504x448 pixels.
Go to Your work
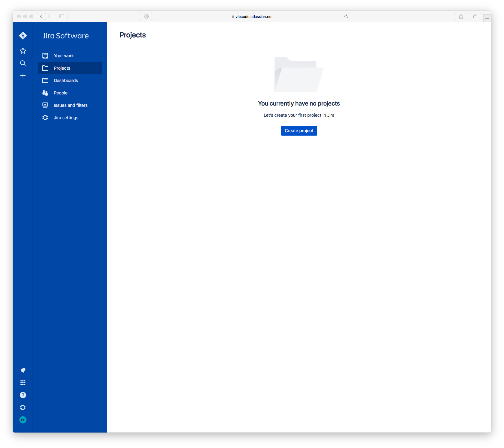[x=64, y=56]
